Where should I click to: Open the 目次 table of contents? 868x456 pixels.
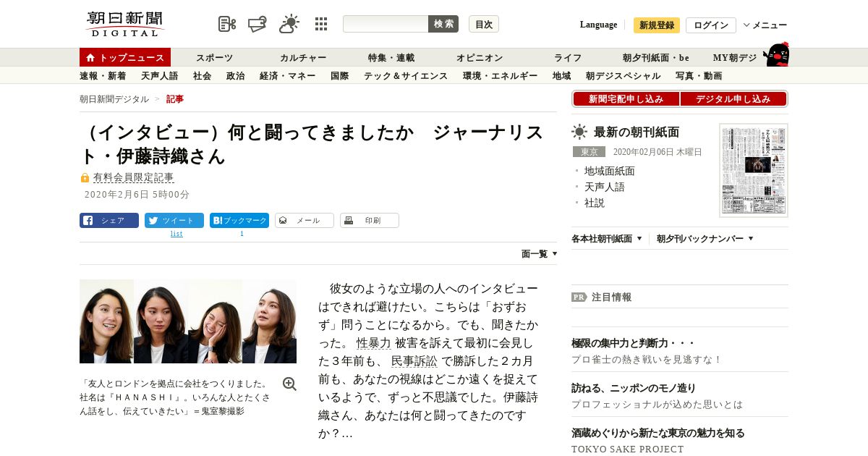click(x=484, y=24)
